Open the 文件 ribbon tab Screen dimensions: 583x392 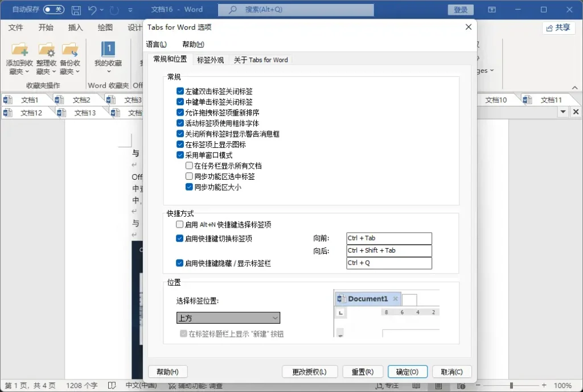click(15, 27)
